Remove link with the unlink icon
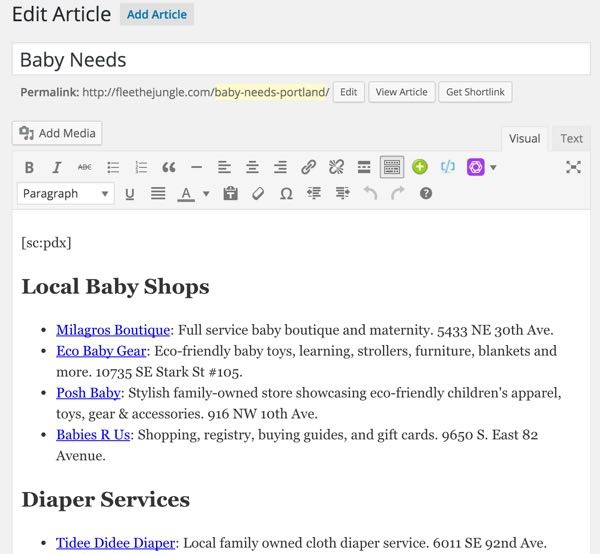Screen dimensions: 600x554 pos(336,167)
